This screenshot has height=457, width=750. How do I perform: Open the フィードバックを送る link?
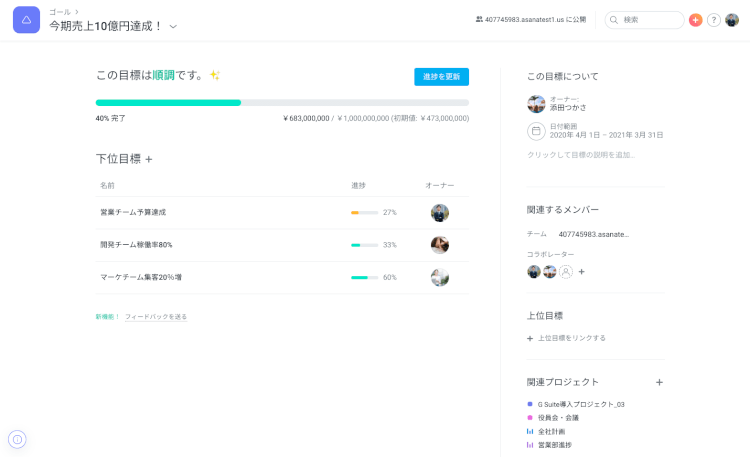(156, 317)
